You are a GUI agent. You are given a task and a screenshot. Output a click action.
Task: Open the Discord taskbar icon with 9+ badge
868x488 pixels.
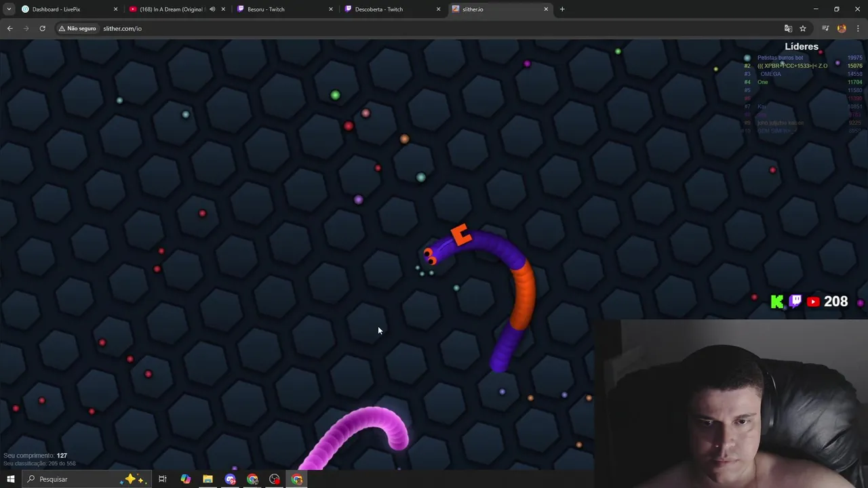click(230, 479)
